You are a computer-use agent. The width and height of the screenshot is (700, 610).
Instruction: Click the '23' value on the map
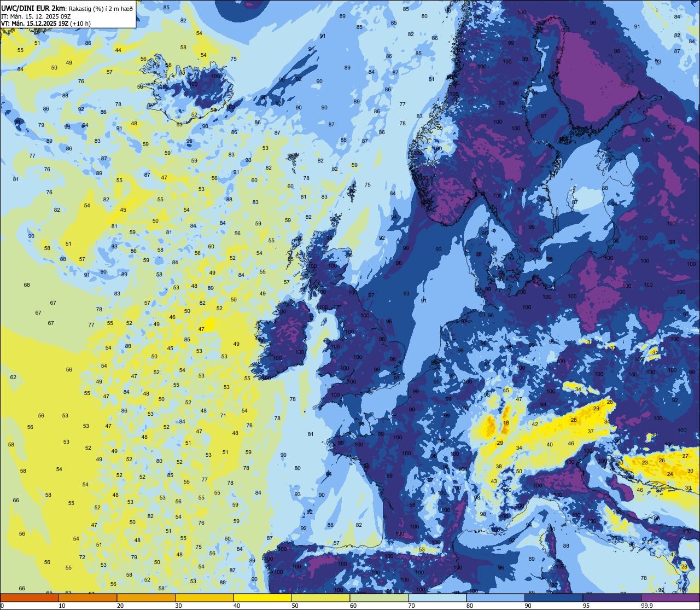tap(645, 463)
